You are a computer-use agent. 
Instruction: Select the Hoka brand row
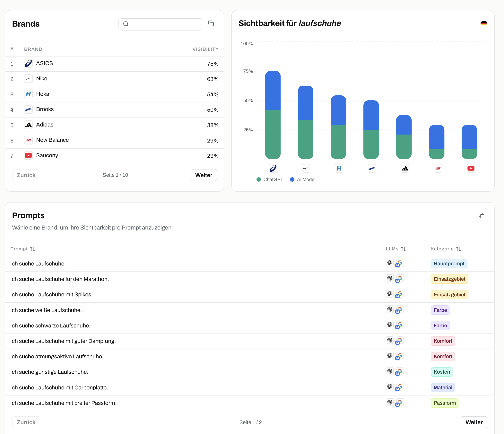(x=114, y=94)
